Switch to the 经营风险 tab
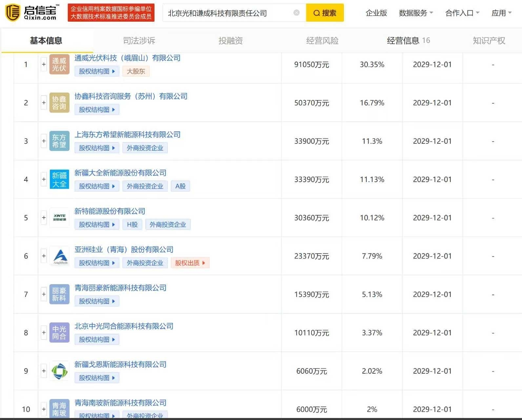This screenshot has width=522, height=420. pos(322,41)
